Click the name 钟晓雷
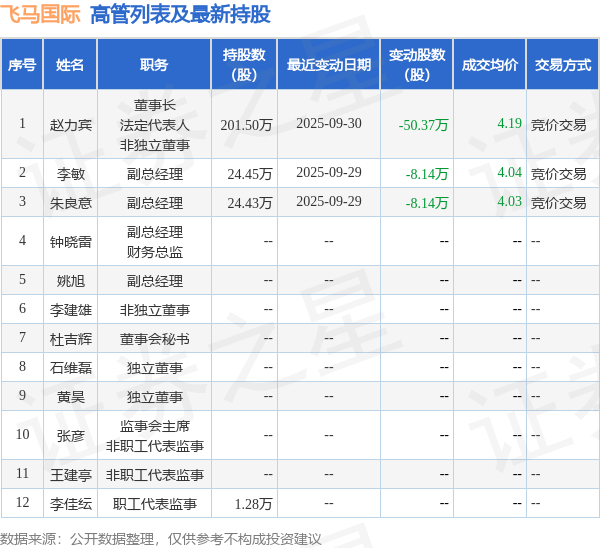This screenshot has height=548, width=600. pyautogui.click(x=71, y=242)
